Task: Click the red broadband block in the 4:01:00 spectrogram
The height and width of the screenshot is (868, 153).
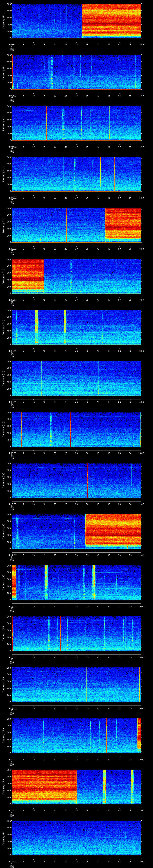Action: click(111, 20)
